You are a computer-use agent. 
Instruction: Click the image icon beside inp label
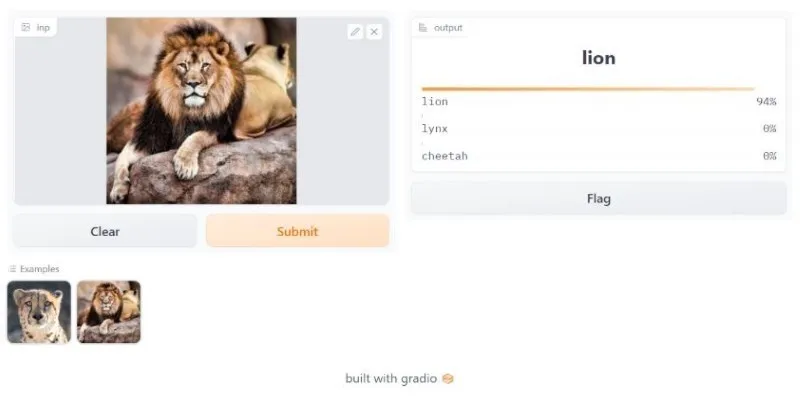click(26, 28)
